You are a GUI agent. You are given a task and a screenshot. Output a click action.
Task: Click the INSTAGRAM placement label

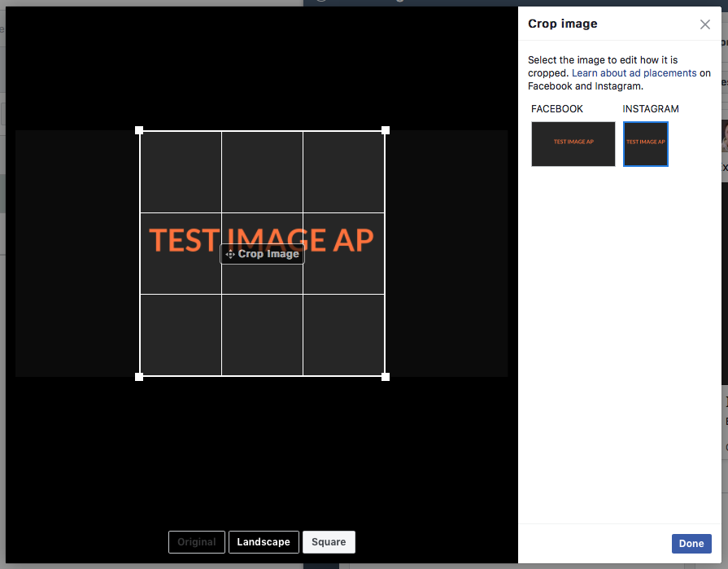pos(651,109)
